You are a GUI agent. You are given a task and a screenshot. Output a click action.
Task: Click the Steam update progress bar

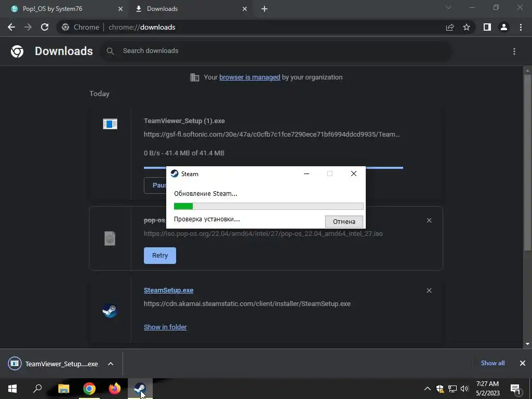click(269, 206)
